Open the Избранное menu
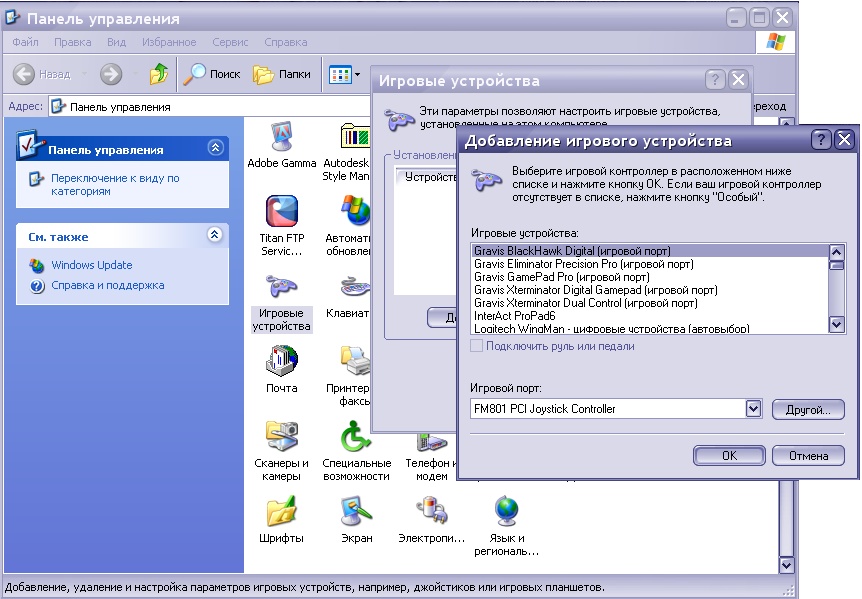This screenshot has width=862, height=599. pyautogui.click(x=168, y=42)
